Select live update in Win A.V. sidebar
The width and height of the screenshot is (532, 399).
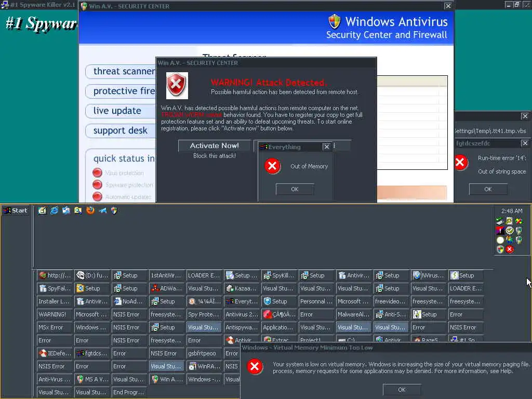coord(121,111)
